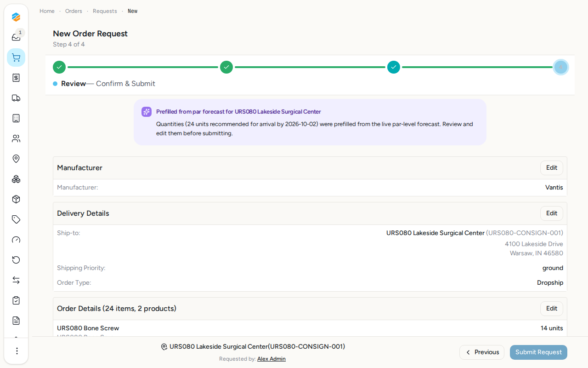Click the sparkle icon in the prefilled banner

click(147, 112)
